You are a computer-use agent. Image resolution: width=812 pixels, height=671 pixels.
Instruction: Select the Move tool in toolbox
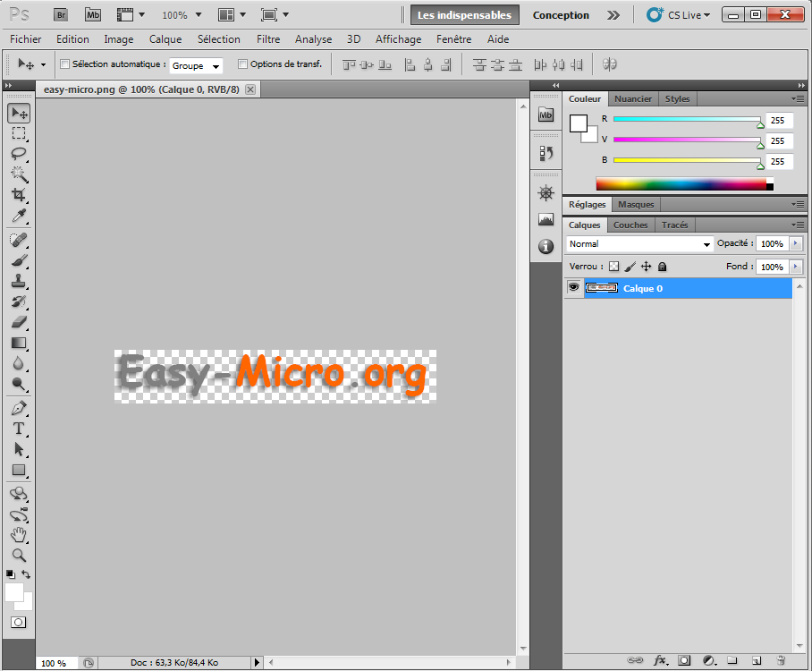click(x=19, y=113)
